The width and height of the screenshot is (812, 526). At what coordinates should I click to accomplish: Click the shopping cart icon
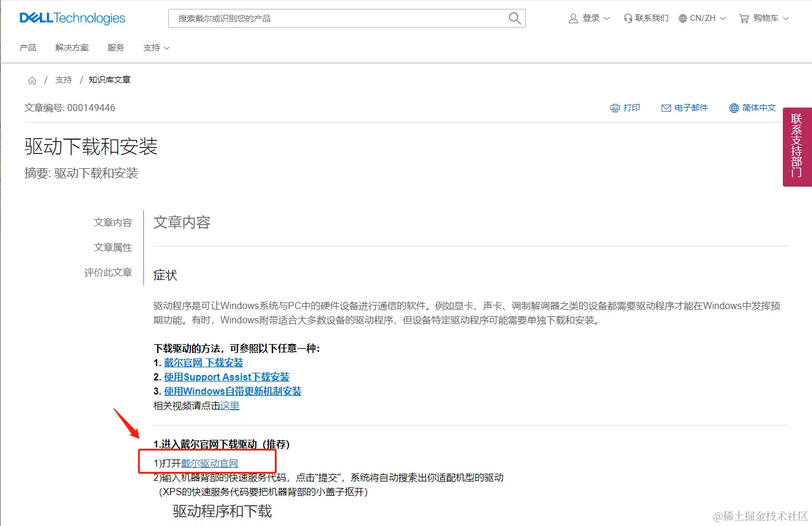744,18
